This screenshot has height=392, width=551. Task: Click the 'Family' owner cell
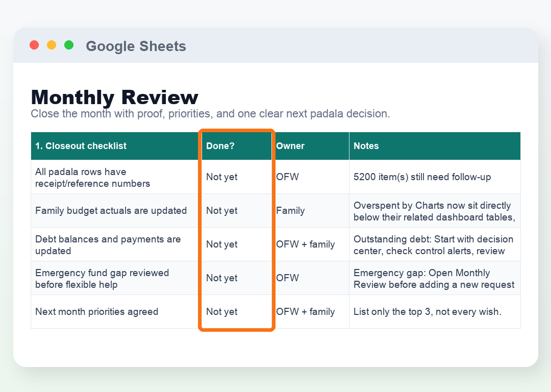[x=310, y=211]
